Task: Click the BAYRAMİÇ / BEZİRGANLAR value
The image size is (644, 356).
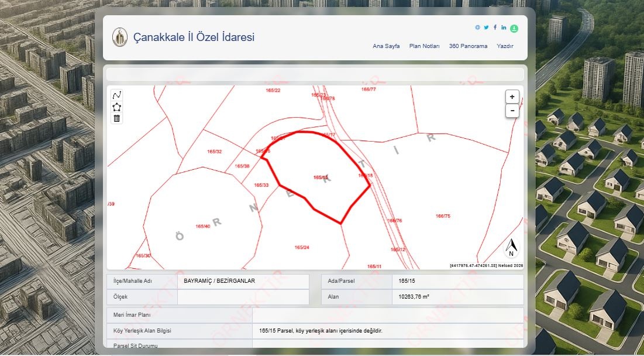Action: pos(219,281)
